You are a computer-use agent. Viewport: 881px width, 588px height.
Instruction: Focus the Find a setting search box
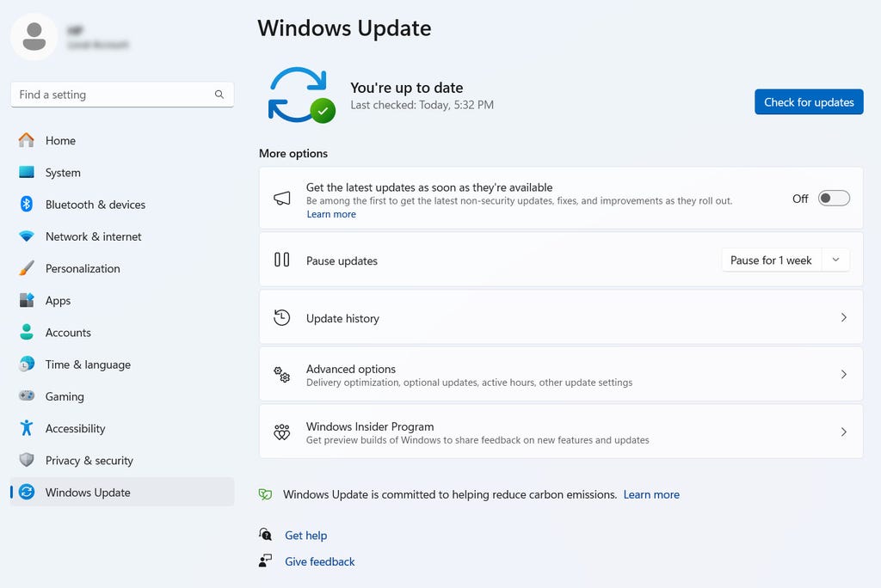coord(112,95)
